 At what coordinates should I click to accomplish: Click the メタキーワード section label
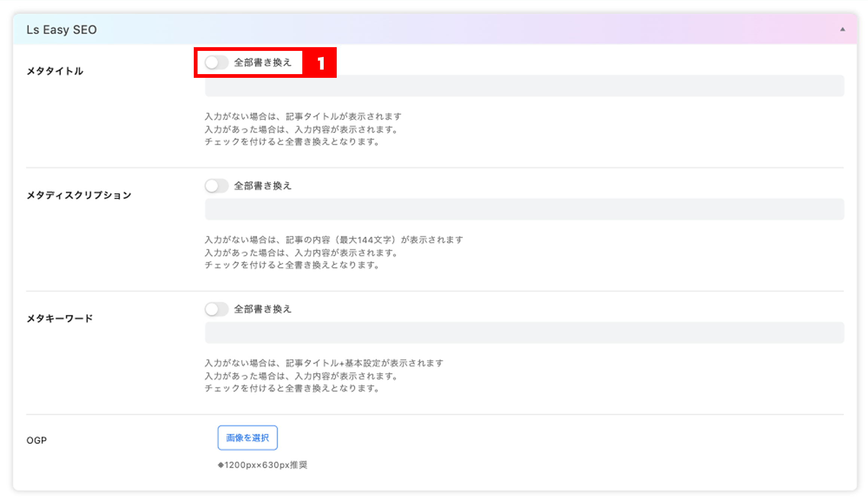click(x=60, y=318)
